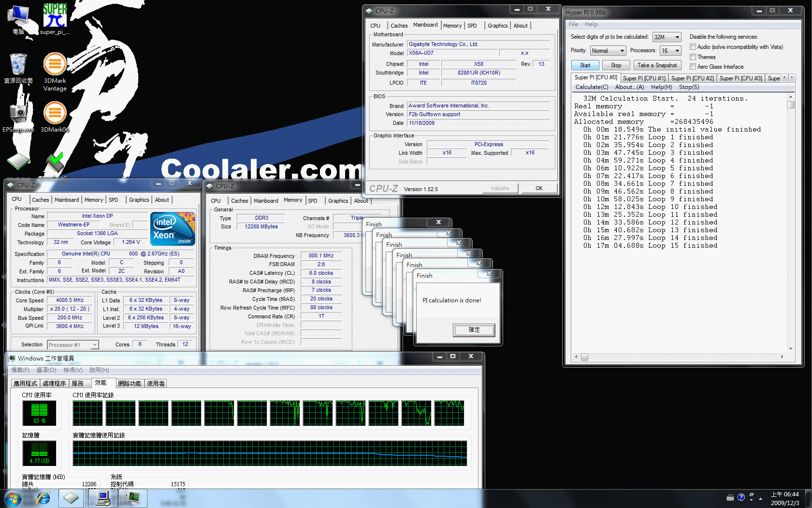812x508 pixels.
Task: Confirm the PI calculation done dialog
Action: click(x=474, y=330)
